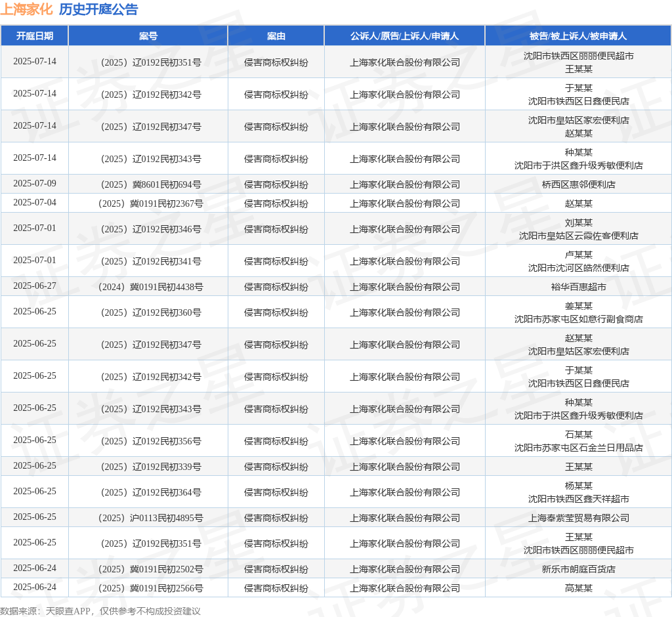672x617 pixels.
Task: Select case number 辽0192民初339号
Action: click(x=151, y=467)
